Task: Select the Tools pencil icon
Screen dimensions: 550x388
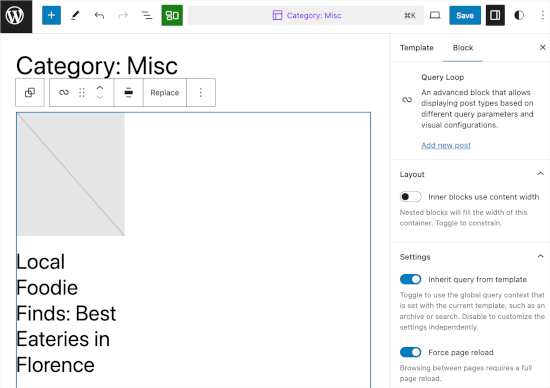Action: (75, 15)
